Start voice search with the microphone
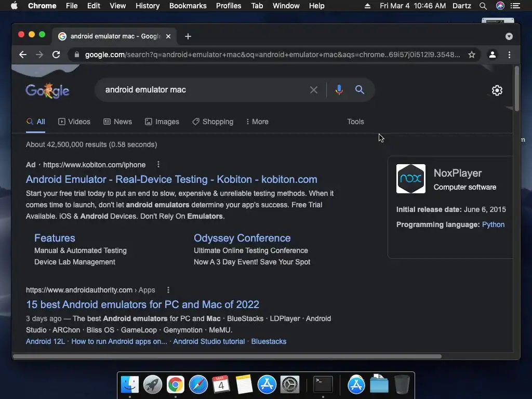Viewport: 532px width, 399px height. point(339,90)
